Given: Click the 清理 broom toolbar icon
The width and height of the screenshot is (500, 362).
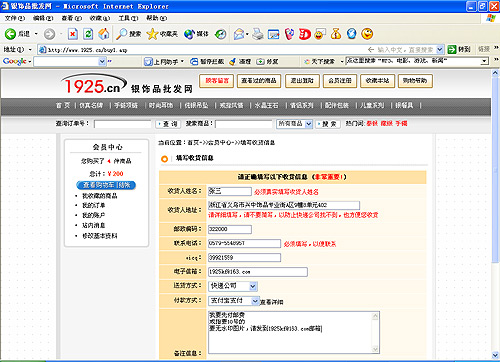Looking at the screenshot, I should tap(233, 62).
